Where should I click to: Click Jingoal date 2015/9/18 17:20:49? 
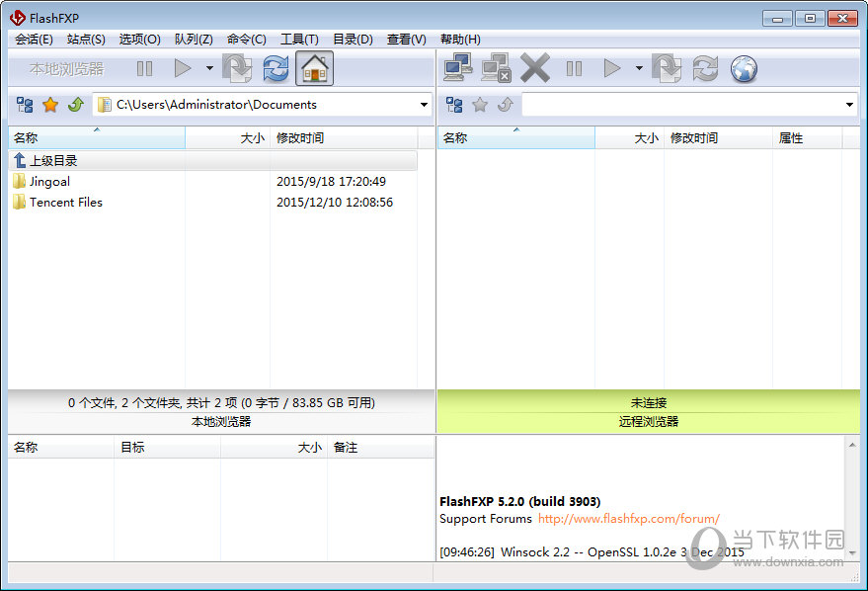click(331, 181)
